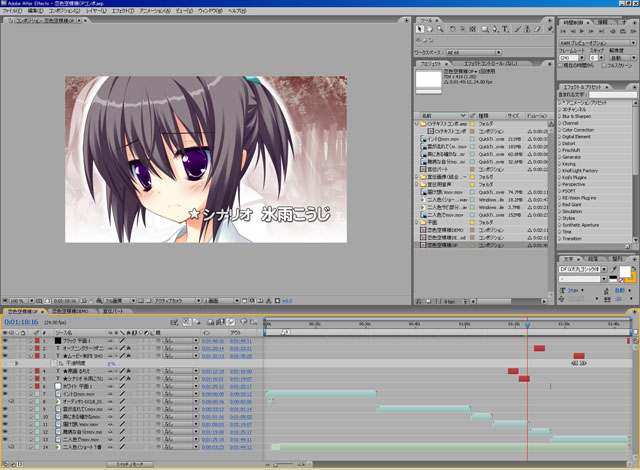This screenshot has width=640, height=470.
Task: Click the 含まれる文字 search field
Action: pyautogui.click(x=612, y=95)
